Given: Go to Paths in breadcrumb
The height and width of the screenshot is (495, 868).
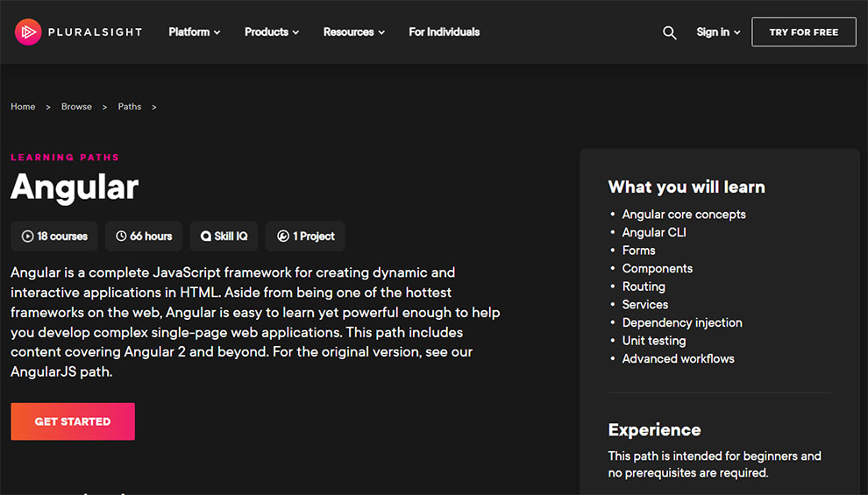Looking at the screenshot, I should [x=130, y=107].
